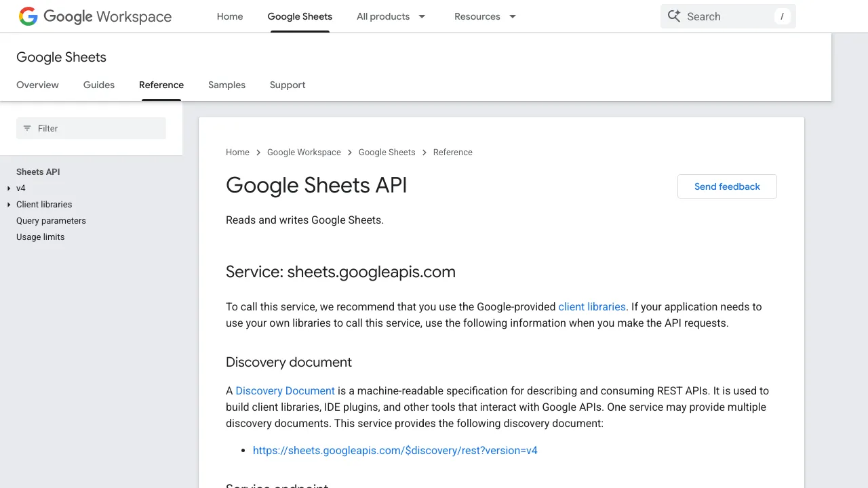Click the Google Workspace breadcrumb
Viewport: 868px width, 488px height.
pos(304,152)
